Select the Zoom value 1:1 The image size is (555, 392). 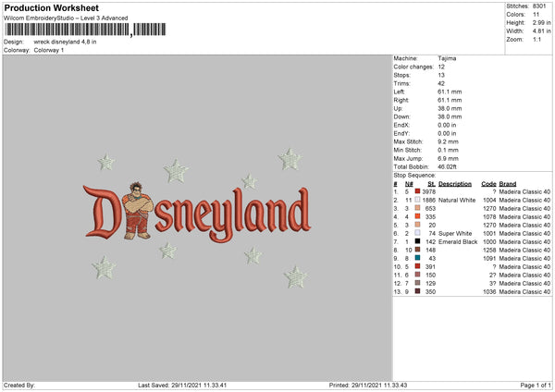point(536,39)
